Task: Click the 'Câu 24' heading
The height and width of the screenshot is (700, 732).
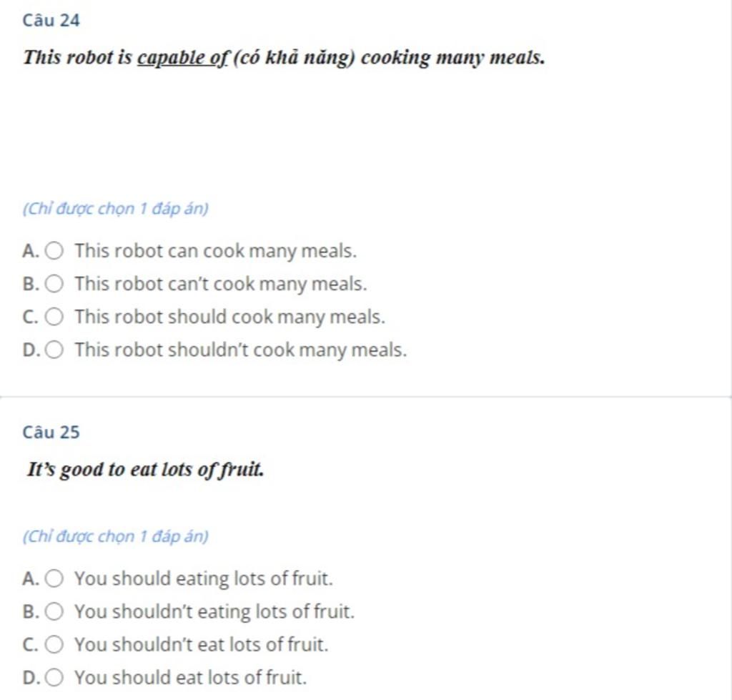Action: pyautogui.click(x=51, y=21)
